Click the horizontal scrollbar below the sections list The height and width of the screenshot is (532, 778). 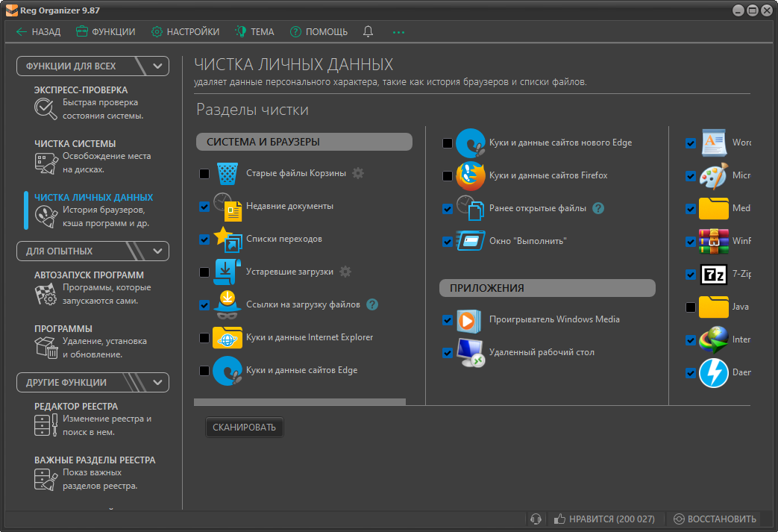pyautogui.click(x=300, y=401)
